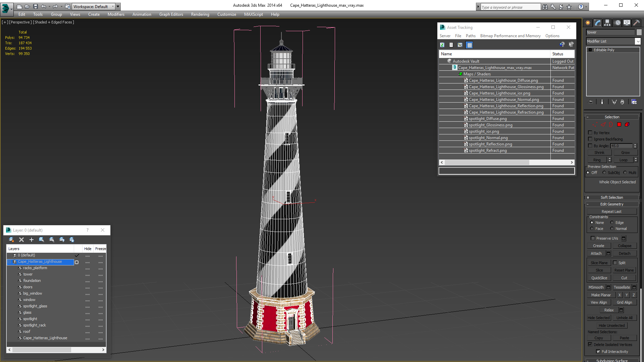Expand Editable Poly stack entry
This screenshot has height=362, width=644.
tap(590, 50)
